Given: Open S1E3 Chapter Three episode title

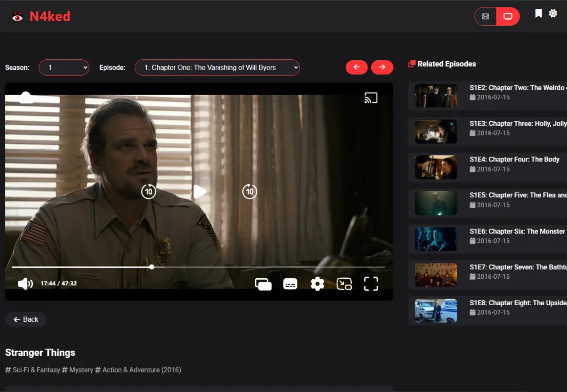Looking at the screenshot, I should (x=518, y=123).
